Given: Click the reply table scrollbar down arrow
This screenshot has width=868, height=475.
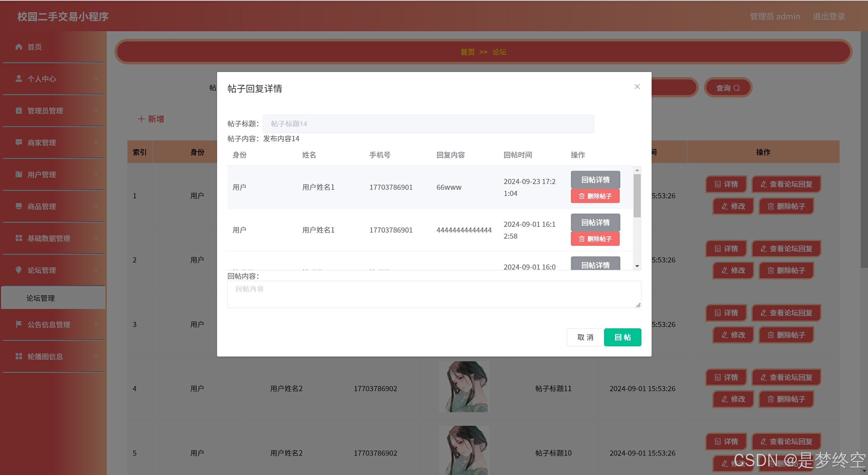Looking at the screenshot, I should tap(637, 266).
